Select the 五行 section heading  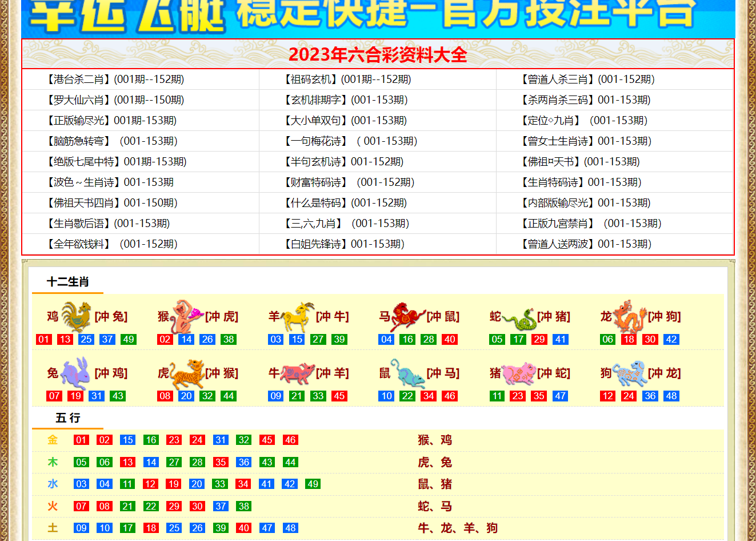68,418
